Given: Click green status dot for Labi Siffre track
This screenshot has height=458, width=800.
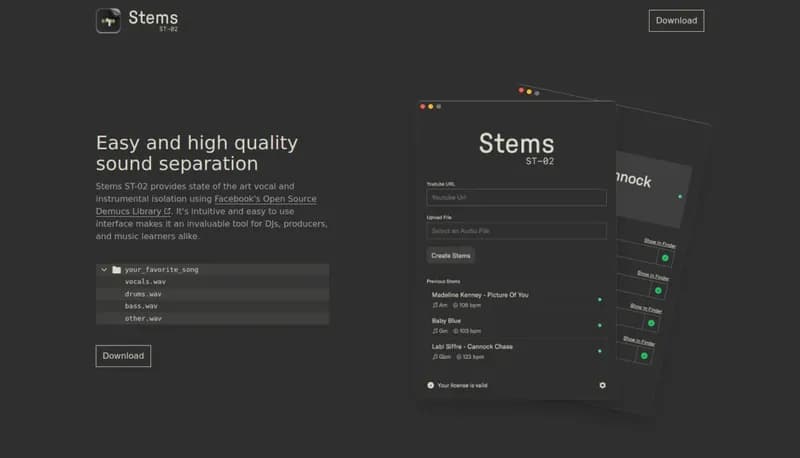Looking at the screenshot, I should click(x=599, y=351).
